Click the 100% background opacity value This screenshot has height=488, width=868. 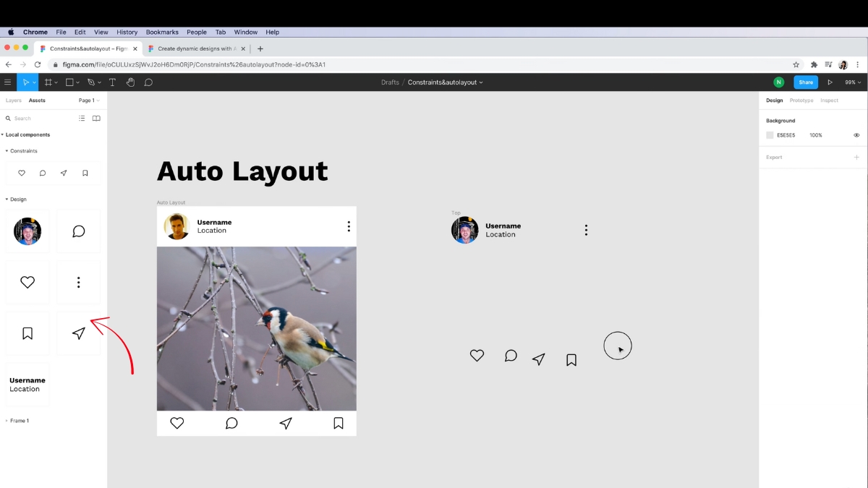(x=816, y=135)
